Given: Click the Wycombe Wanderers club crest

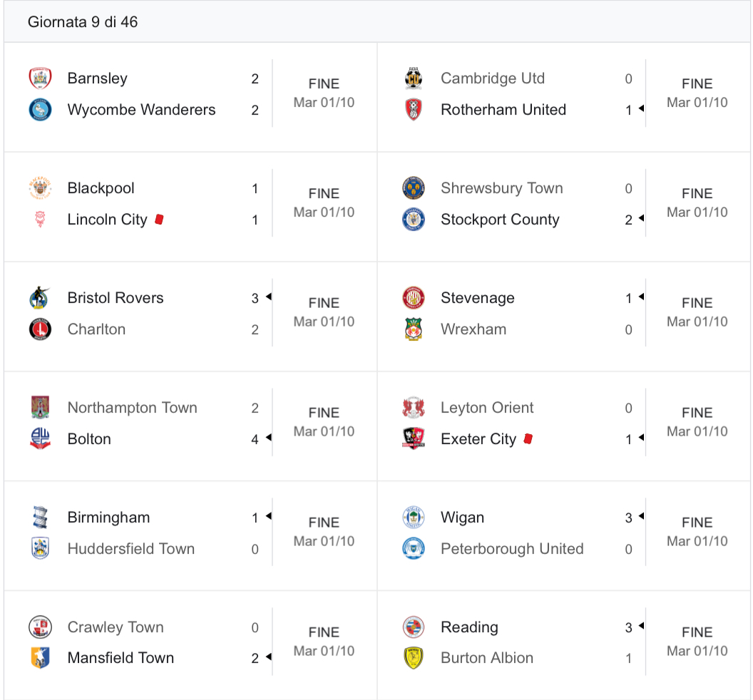Looking at the screenshot, I should (41, 110).
